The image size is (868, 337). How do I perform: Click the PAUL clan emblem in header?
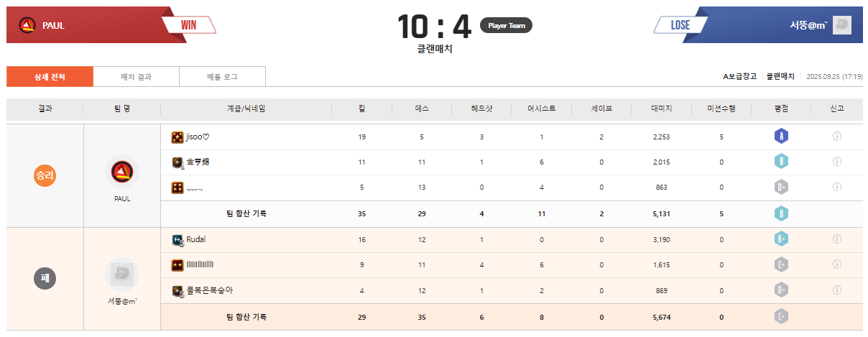pyautogui.click(x=27, y=25)
